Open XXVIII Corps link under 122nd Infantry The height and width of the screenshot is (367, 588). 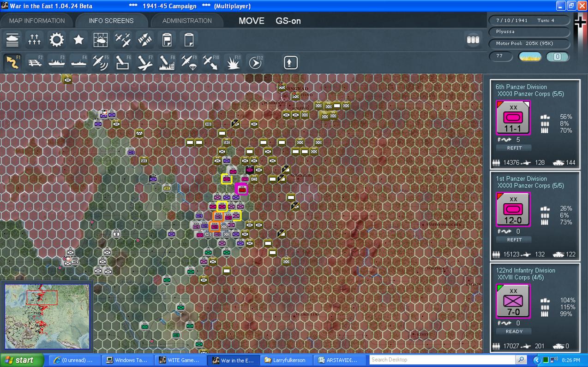coord(521,278)
